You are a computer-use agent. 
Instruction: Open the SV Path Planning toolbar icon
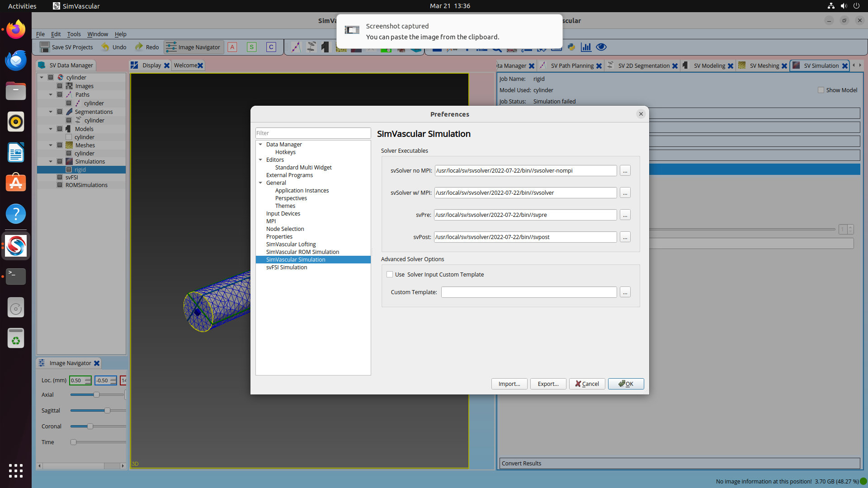click(296, 47)
